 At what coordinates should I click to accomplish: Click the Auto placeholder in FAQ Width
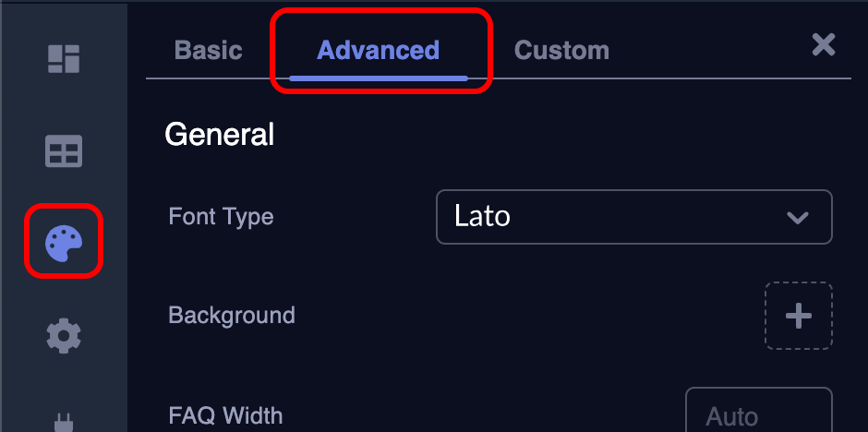[731, 417]
